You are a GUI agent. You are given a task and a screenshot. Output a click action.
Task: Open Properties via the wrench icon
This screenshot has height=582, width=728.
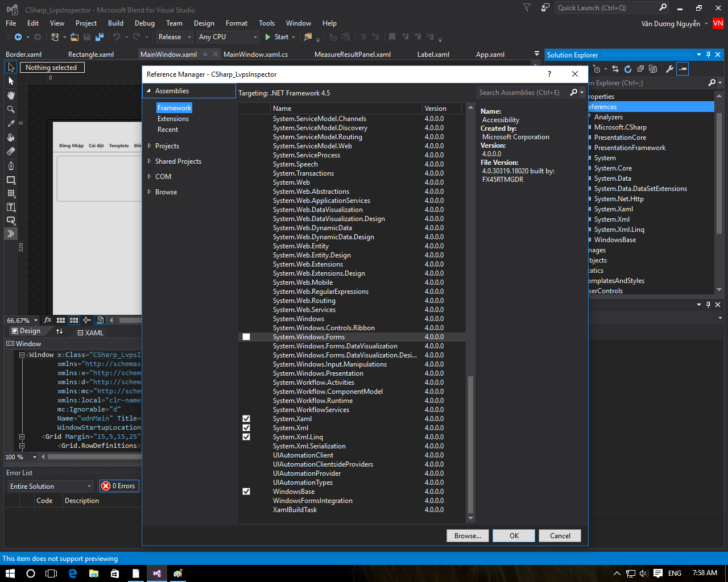[x=669, y=69]
